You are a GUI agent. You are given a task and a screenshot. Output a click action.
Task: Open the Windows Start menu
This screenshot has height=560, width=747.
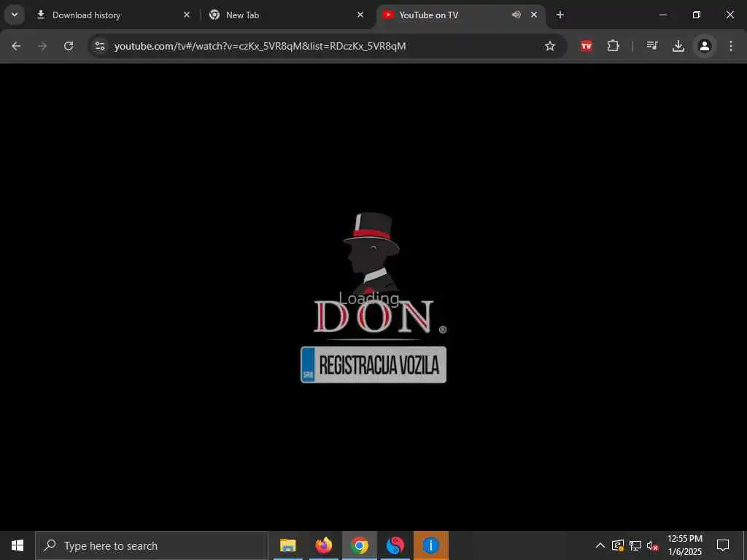(x=18, y=545)
